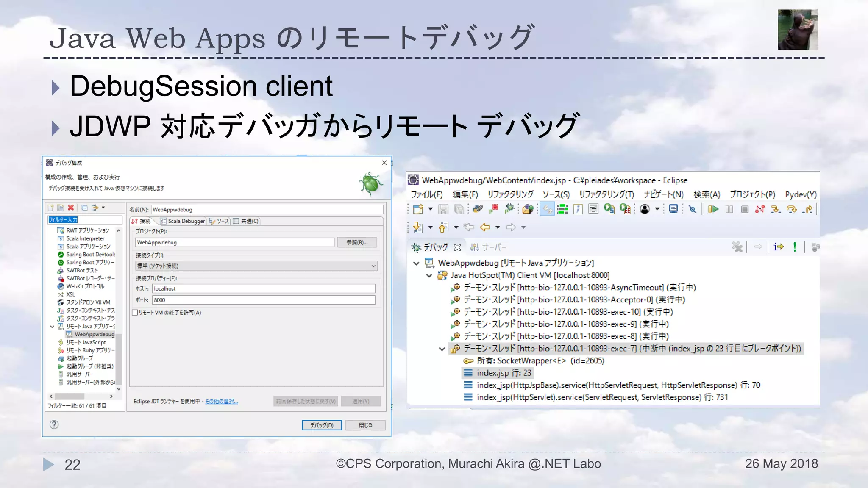Viewport: 868px width, 488px height.
Task: Click the new launch configuration icon
Action: pyautogui.click(x=51, y=208)
